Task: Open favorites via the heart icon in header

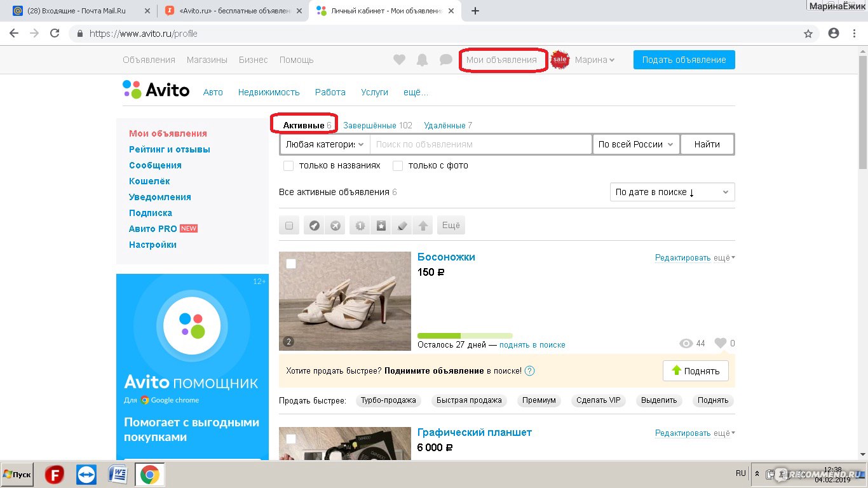Action: click(399, 60)
